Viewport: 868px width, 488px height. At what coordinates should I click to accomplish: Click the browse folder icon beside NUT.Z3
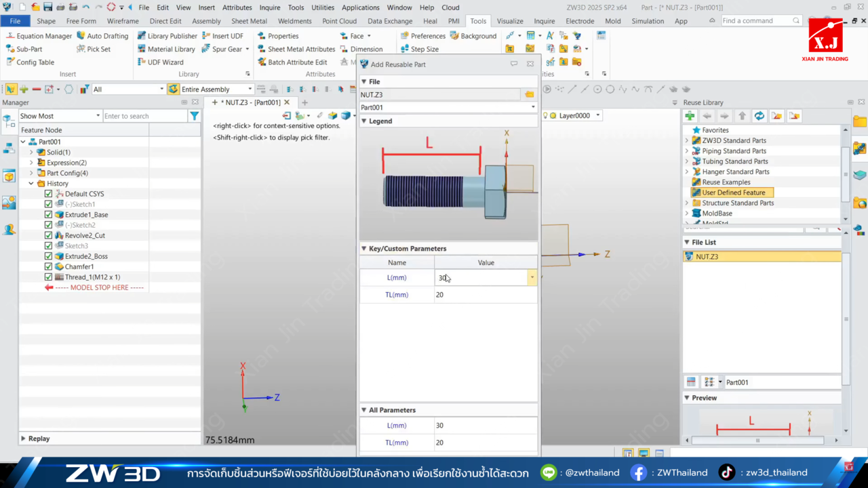coord(529,95)
